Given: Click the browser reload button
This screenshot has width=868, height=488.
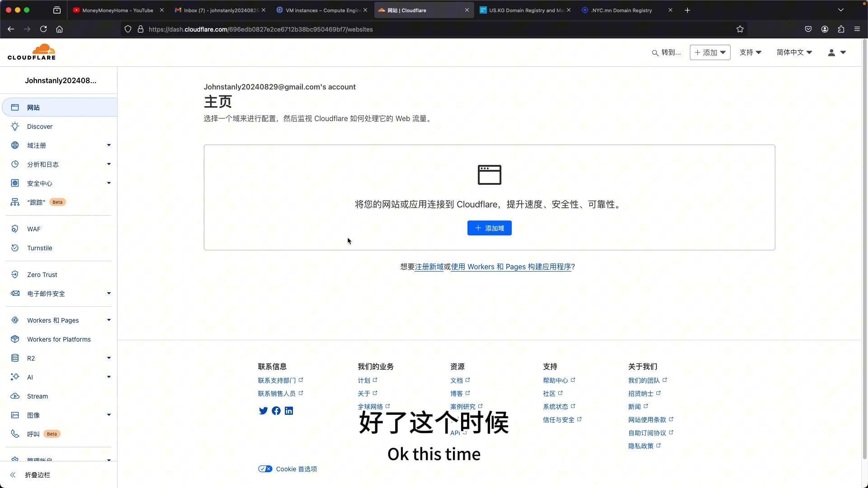Looking at the screenshot, I should (x=43, y=29).
